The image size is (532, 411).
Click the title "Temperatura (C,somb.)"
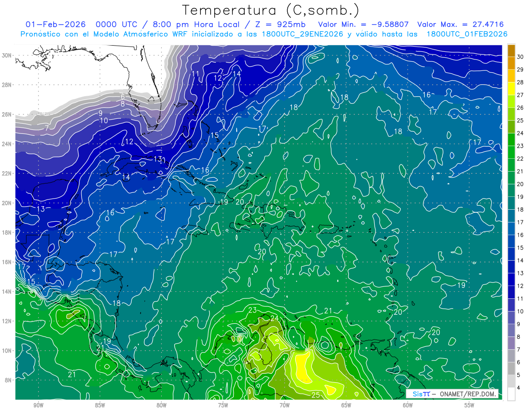click(271, 11)
